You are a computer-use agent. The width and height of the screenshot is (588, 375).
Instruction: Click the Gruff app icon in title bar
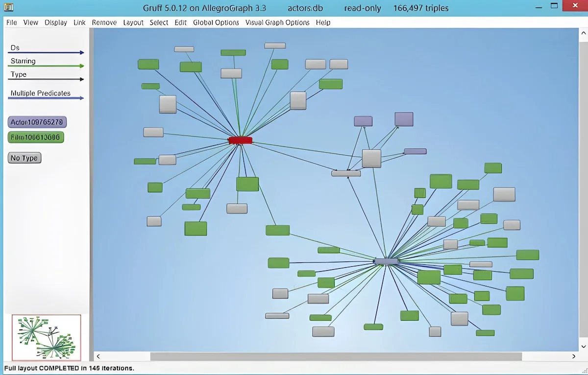(x=8, y=7)
